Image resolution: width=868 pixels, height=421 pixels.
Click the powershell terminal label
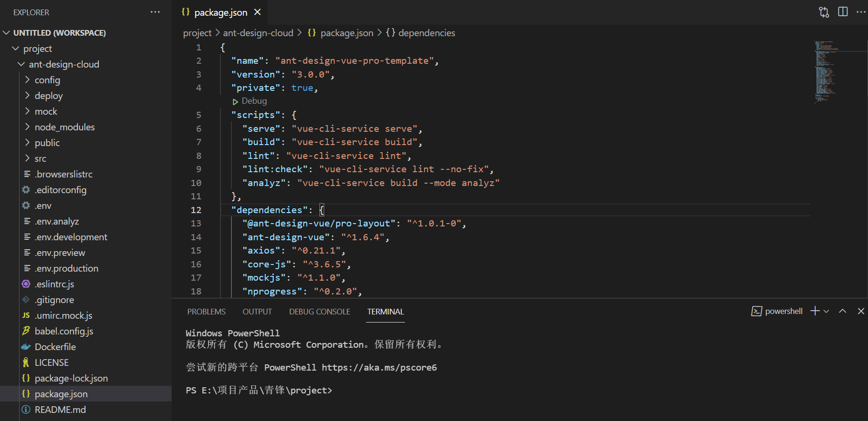pyautogui.click(x=784, y=311)
